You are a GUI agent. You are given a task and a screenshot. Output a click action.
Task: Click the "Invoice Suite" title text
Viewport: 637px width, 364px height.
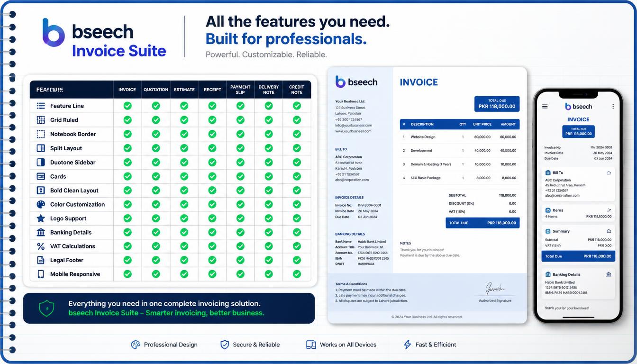119,51
